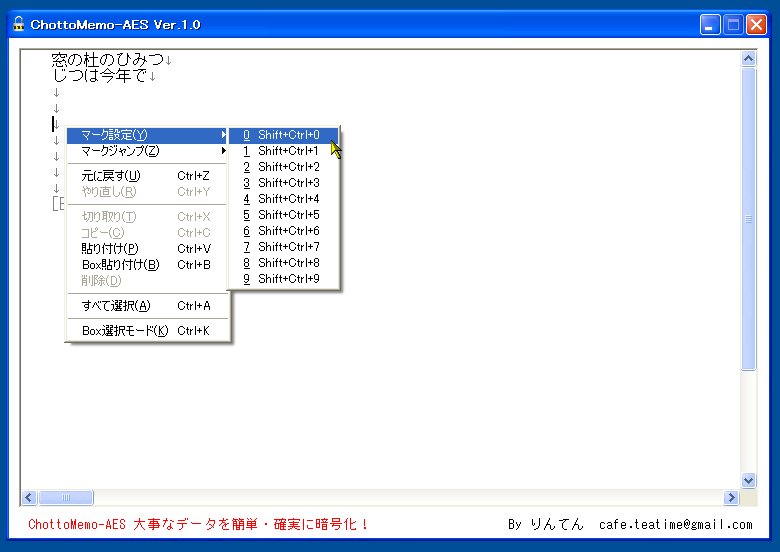Image resolution: width=780 pixels, height=552 pixels.
Task: Select コピー(C) copy entry
Action: point(147,233)
